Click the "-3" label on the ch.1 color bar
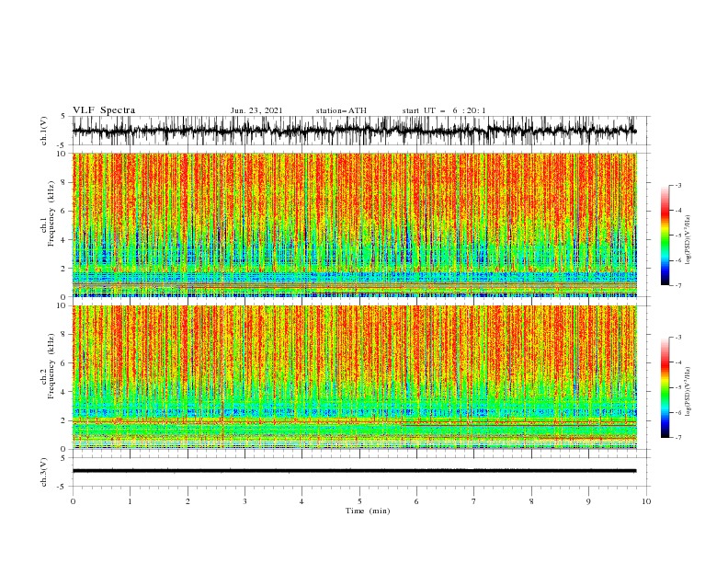The height and width of the screenshot is (563, 728). tap(678, 185)
